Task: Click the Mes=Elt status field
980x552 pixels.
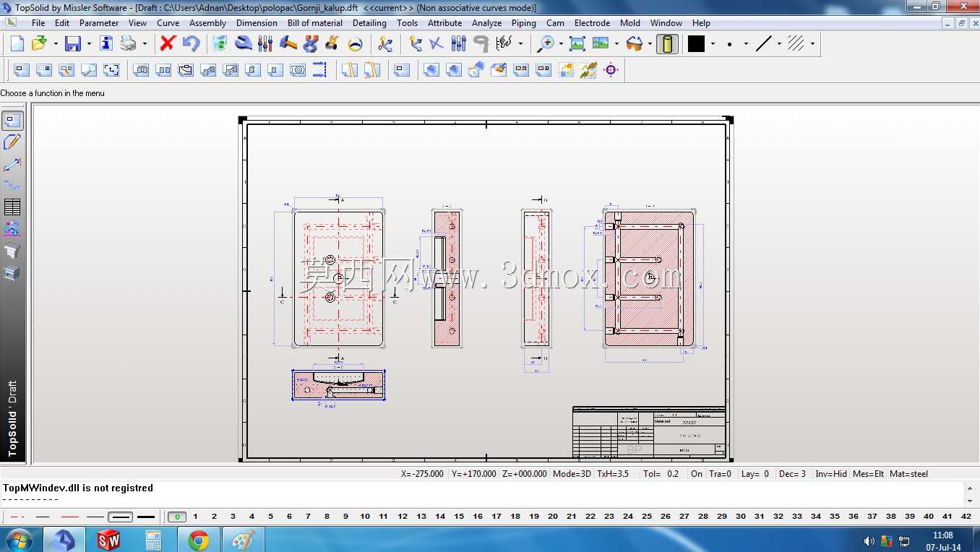Action: [869, 474]
